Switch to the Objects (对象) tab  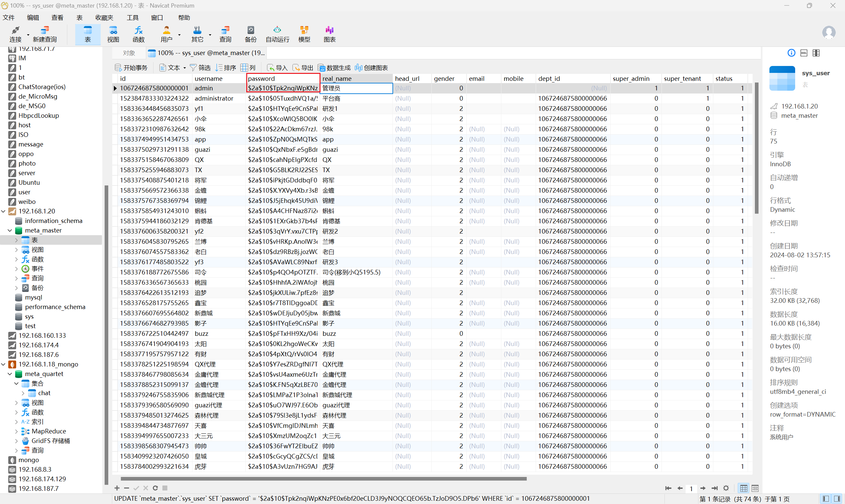click(x=129, y=53)
